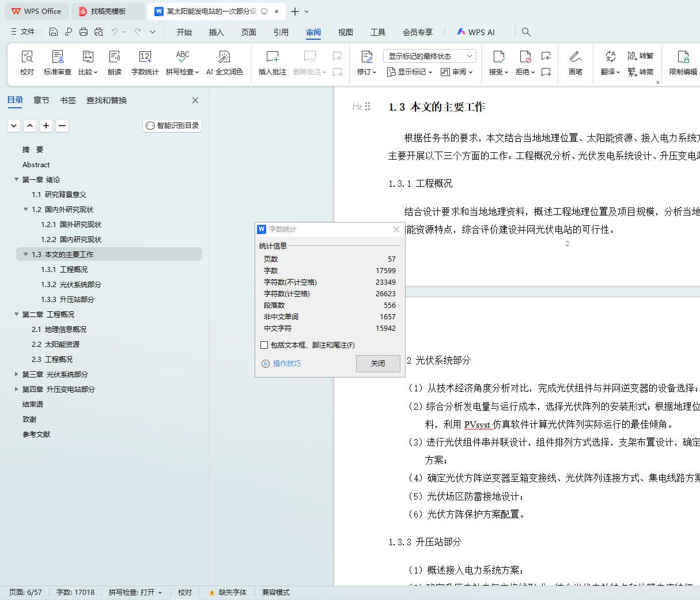
Task: Collapse 第二章 工程概况 node
Action: click(16, 315)
